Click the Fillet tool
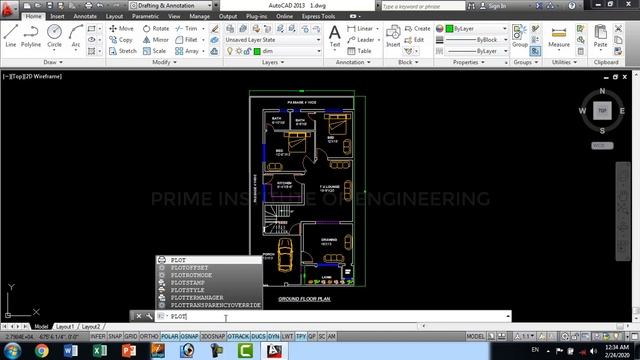 186,40
